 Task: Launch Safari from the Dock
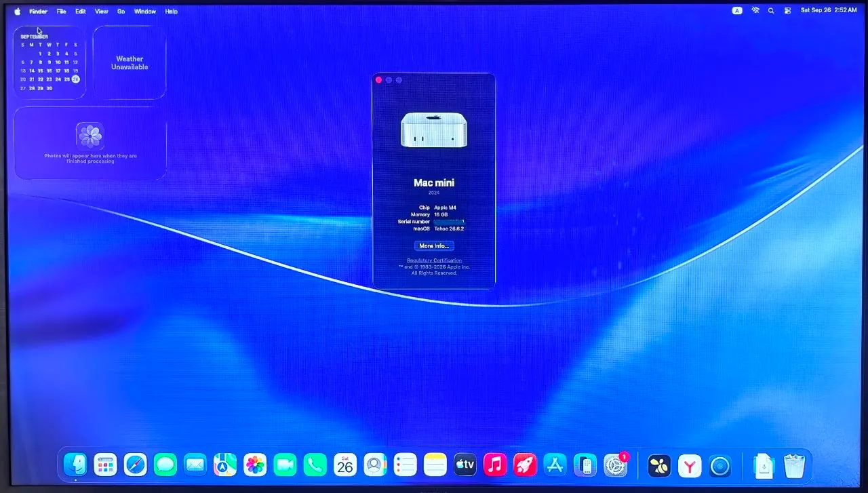click(x=135, y=465)
